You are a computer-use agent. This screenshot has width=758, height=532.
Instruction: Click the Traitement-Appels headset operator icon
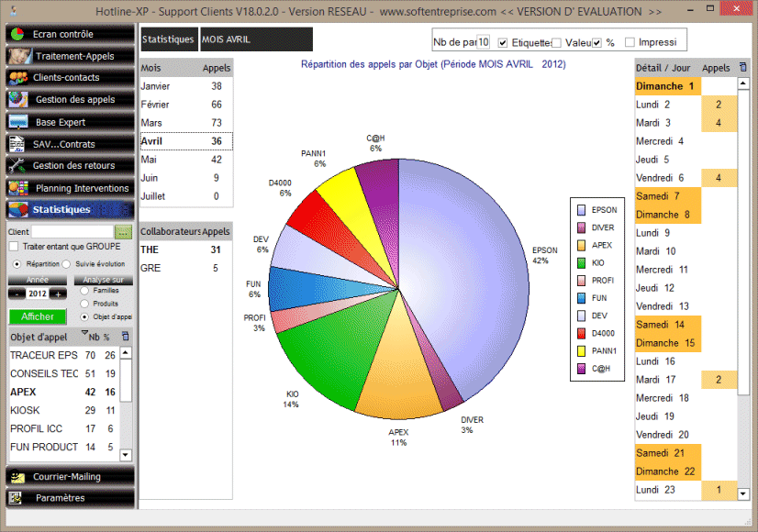(x=20, y=56)
